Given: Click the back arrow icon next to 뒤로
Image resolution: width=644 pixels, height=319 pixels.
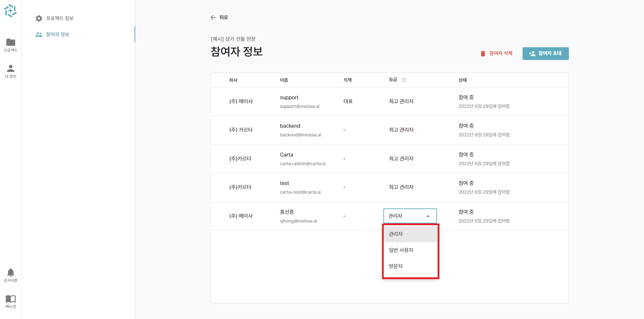Looking at the screenshot, I should (x=213, y=17).
